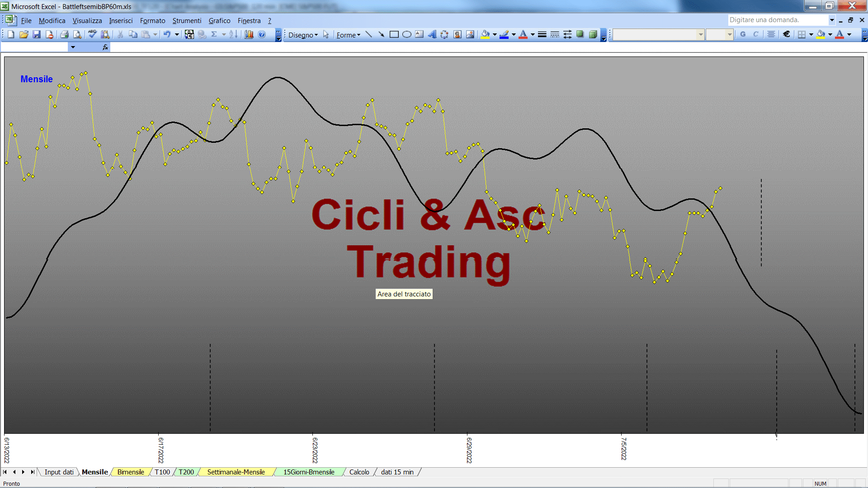
Task: Open Arrow Style options
Action: pyautogui.click(x=567, y=34)
